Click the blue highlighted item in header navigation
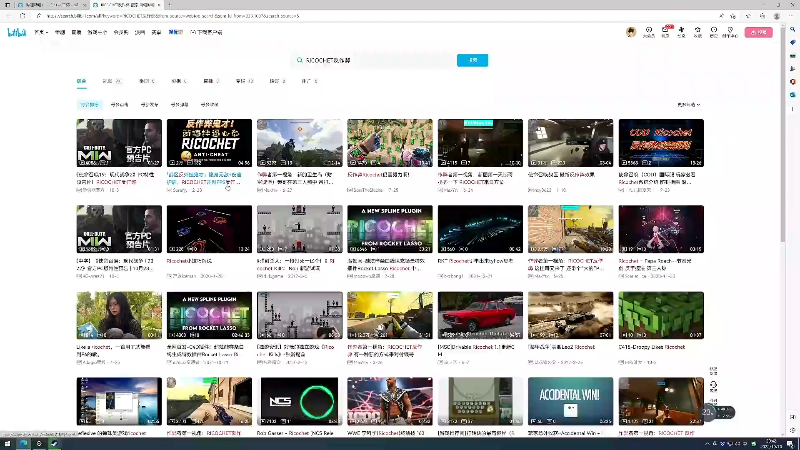This screenshot has width=800, height=450. 176,32
